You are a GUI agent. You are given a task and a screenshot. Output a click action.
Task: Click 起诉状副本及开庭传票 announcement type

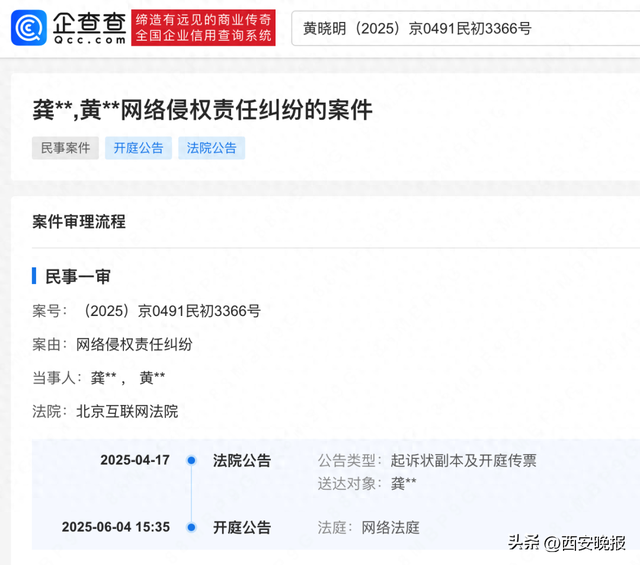point(464,460)
